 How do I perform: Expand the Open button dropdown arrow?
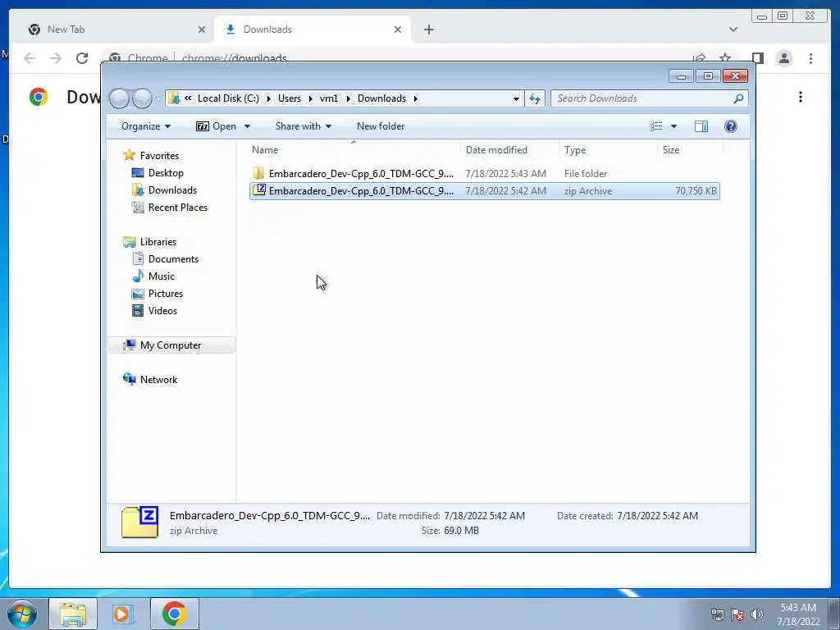pos(247,126)
